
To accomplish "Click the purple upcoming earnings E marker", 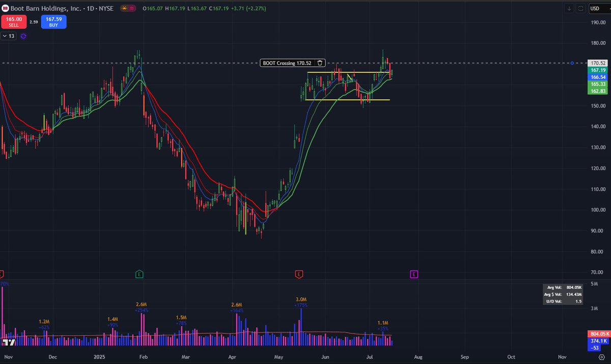I will coord(414,274).
